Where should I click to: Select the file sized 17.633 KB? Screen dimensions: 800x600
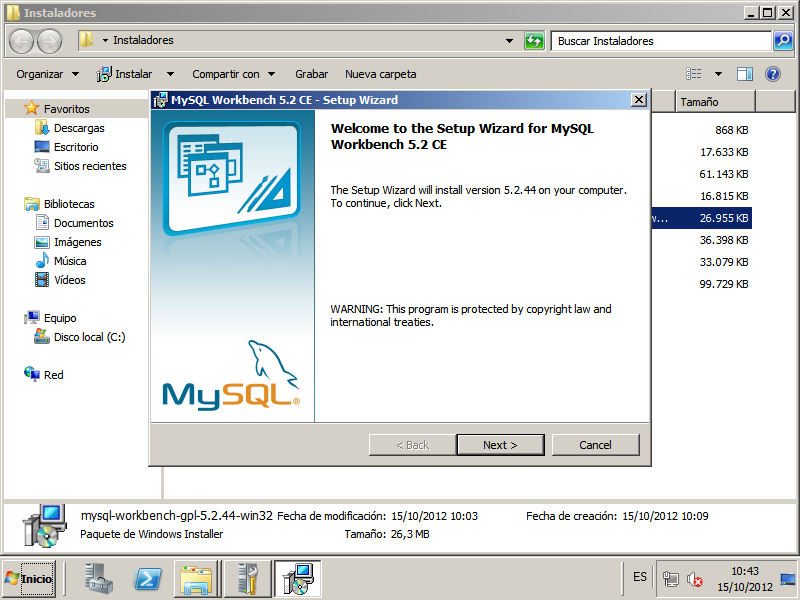point(724,152)
